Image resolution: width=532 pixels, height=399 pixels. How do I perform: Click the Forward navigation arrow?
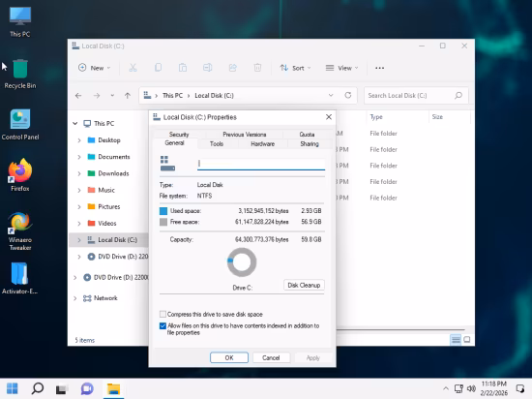pos(97,96)
